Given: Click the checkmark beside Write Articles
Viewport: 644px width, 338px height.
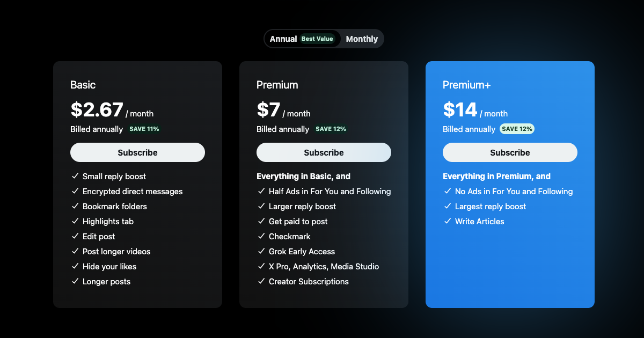Looking at the screenshot, I should pyautogui.click(x=448, y=221).
